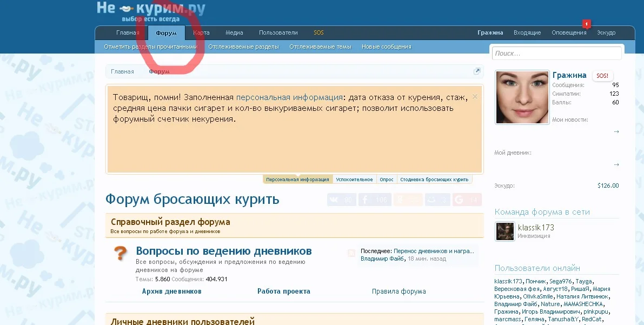Click the $126.00 Эскудо balance
This screenshot has width=644, height=325.
pos(608,185)
